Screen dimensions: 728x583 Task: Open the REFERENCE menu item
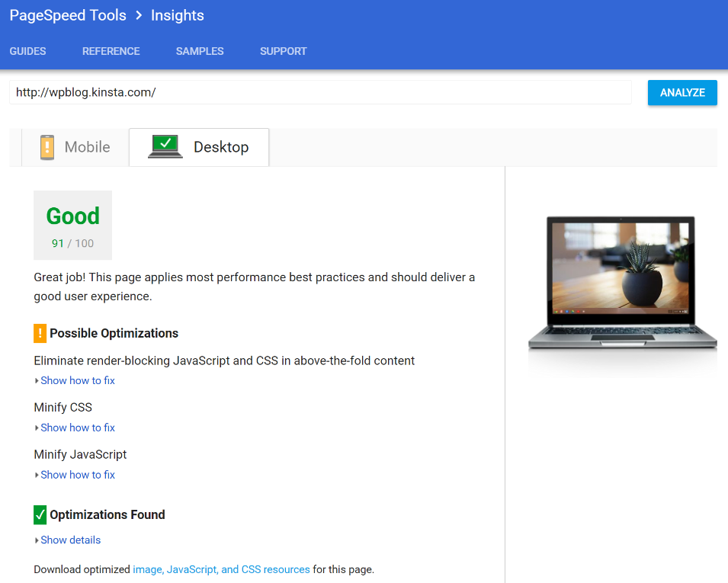point(111,51)
